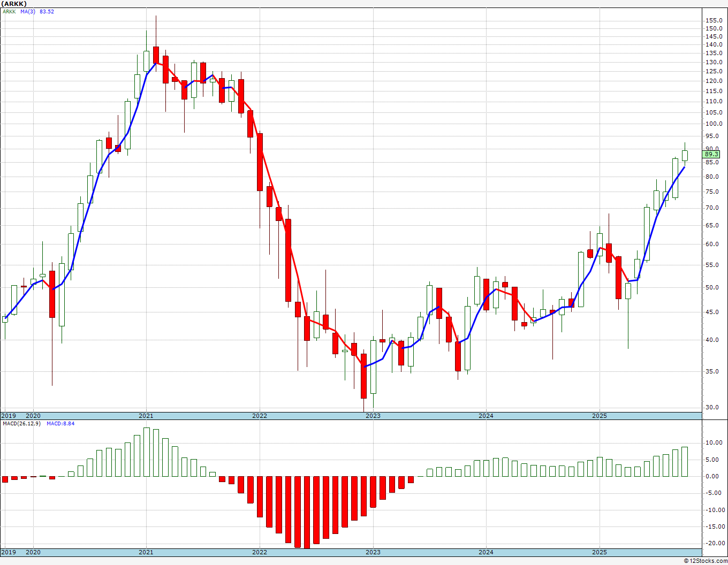Click the 115.0 price axis label

714,91
